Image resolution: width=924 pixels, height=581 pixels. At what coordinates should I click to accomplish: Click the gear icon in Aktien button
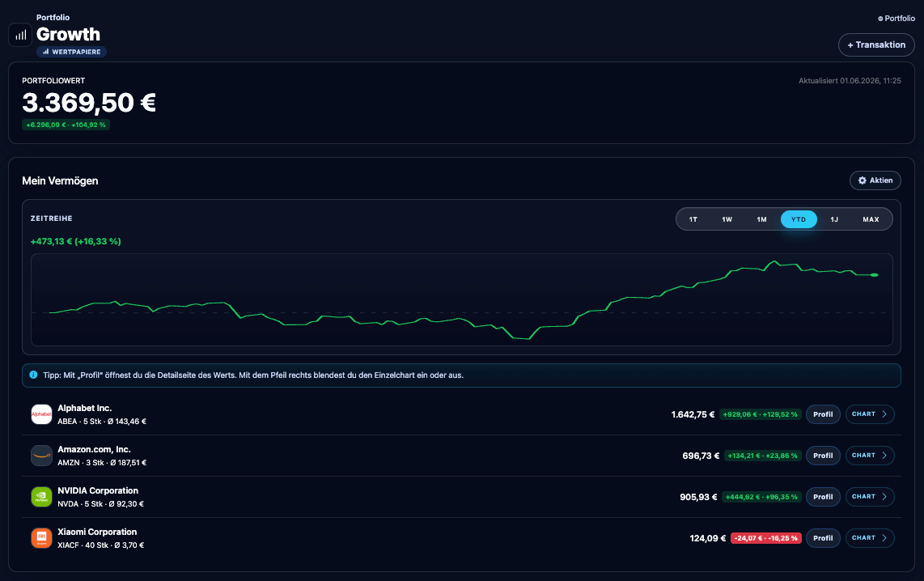point(863,180)
